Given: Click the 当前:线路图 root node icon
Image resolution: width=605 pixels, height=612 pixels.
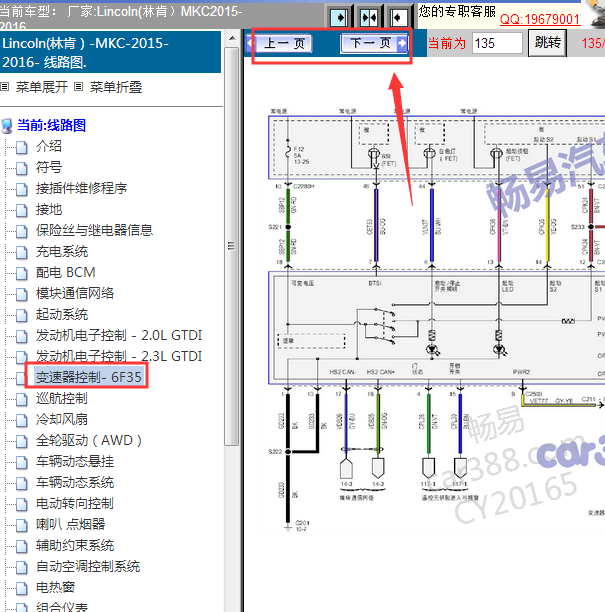Looking at the screenshot, I should 7,126.
